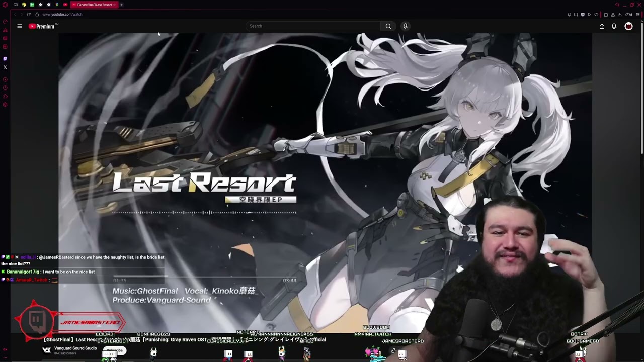The width and height of the screenshot is (644, 362).
Task: Reload the page with the refresh icon
Action: [x=29, y=14]
